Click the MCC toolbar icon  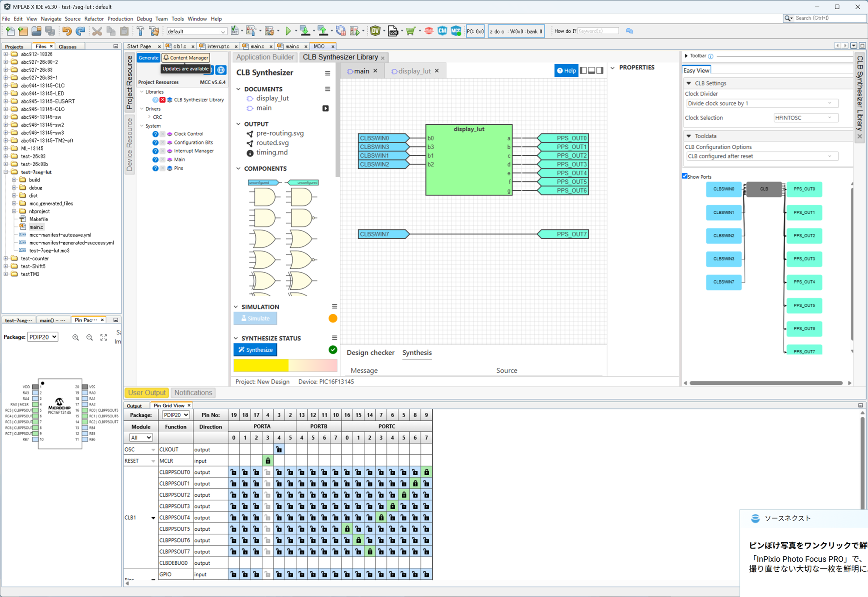click(456, 31)
